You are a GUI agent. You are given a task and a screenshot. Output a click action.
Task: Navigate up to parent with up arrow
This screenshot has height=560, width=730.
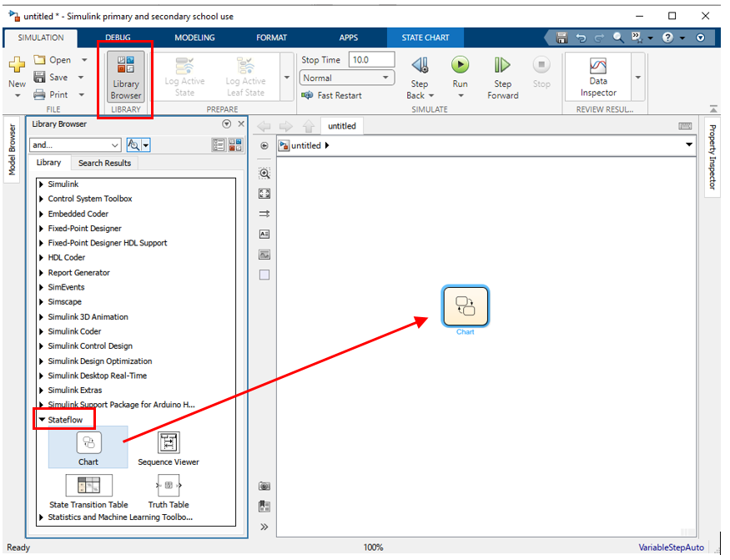pyautogui.click(x=309, y=126)
